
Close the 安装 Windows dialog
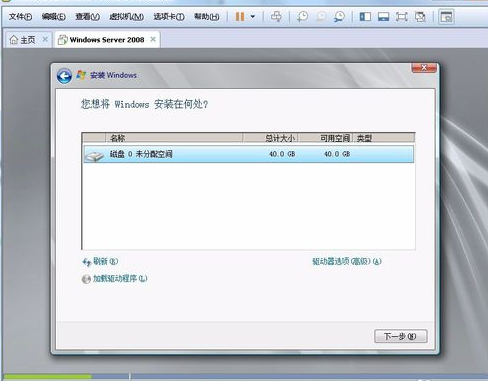coord(424,68)
